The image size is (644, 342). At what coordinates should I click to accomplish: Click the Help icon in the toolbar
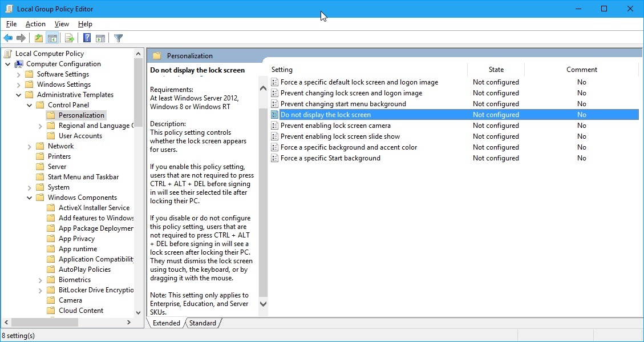coord(86,38)
